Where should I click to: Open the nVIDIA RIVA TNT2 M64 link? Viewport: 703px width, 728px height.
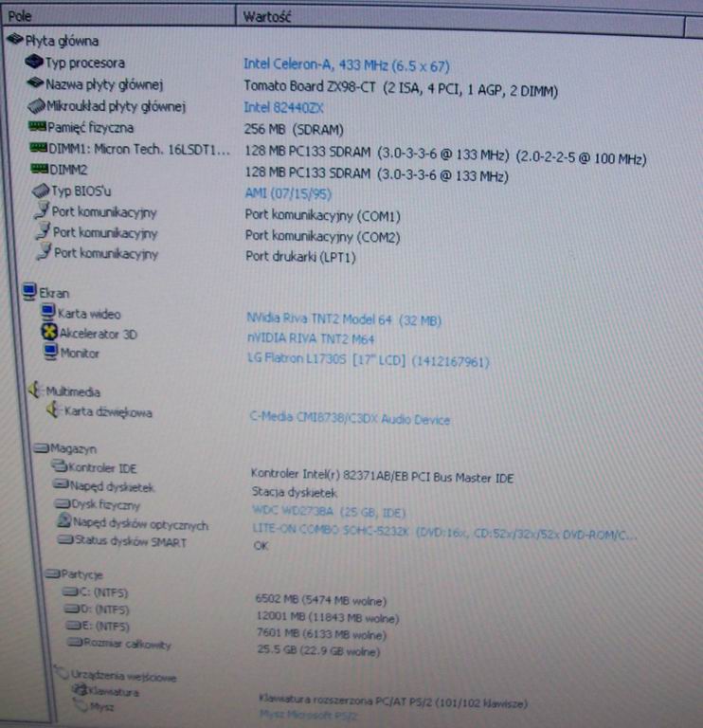(x=311, y=338)
